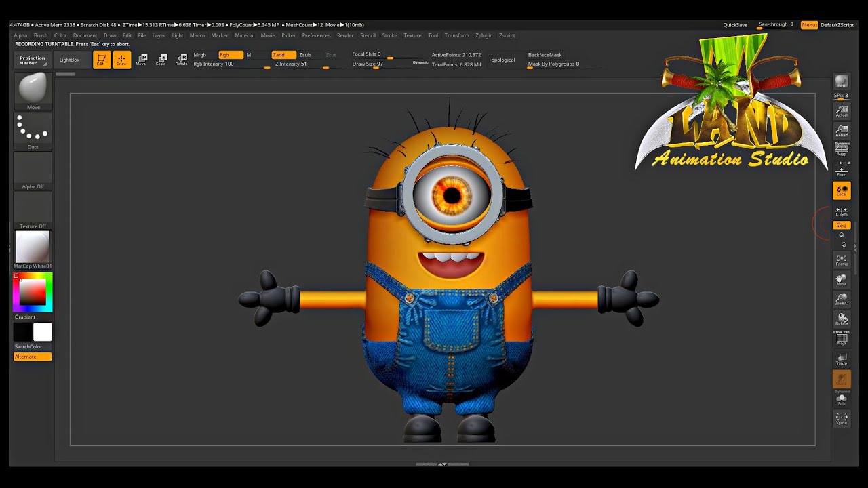Screen dimensions: 868x488
Task: Toggle Persp perspective view
Action: tap(842, 150)
